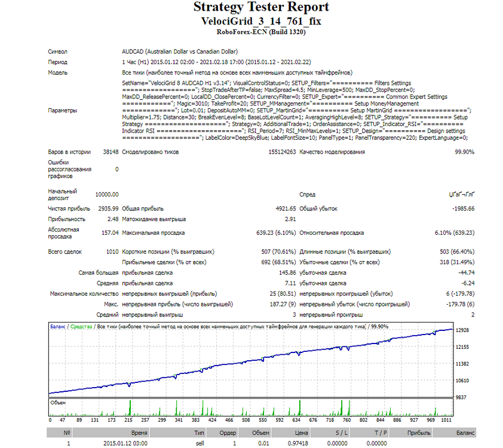Image resolution: width=503 pixels, height=448 pixels.
Task: Select the profitable trades value '692 (68.51%)'
Action: [278, 262]
